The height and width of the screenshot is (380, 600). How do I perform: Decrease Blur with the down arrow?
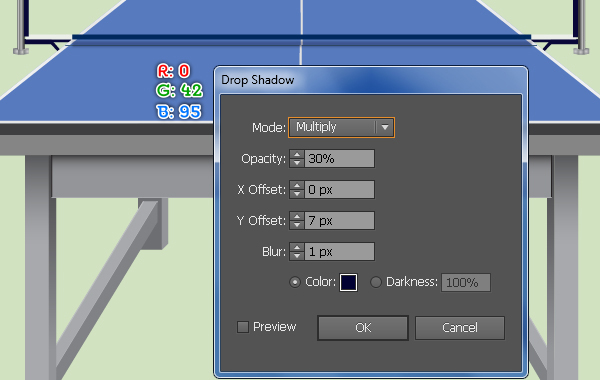[x=297, y=256]
